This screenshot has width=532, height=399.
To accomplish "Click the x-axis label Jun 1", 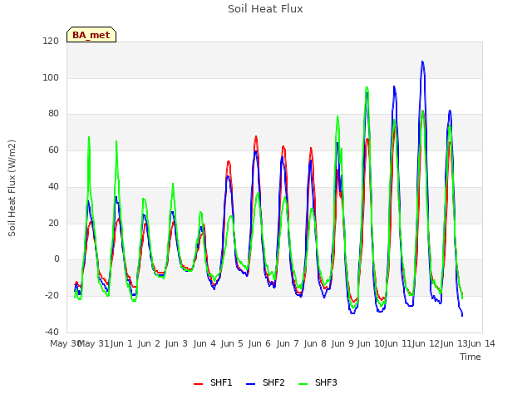I will pyautogui.click(x=121, y=343).
